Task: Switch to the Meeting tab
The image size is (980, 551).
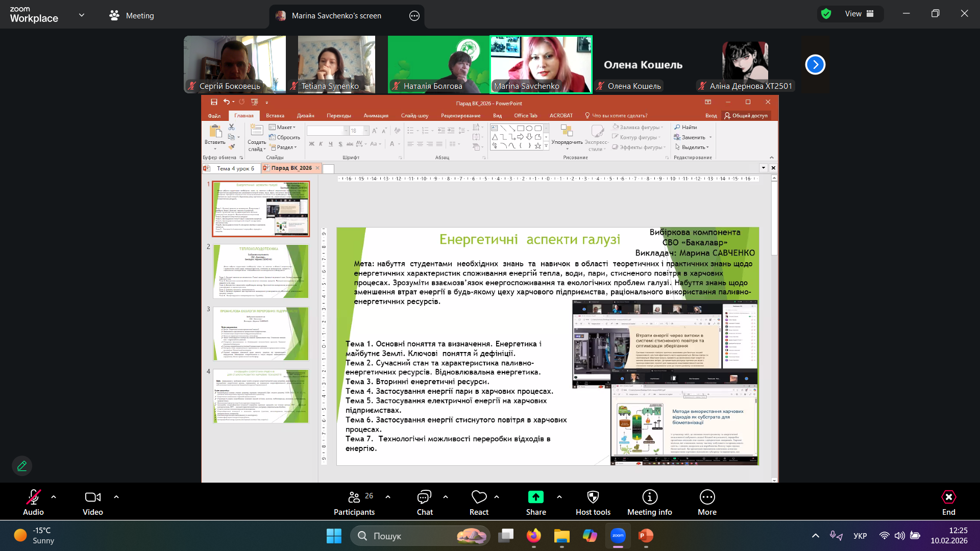Action: click(132, 16)
